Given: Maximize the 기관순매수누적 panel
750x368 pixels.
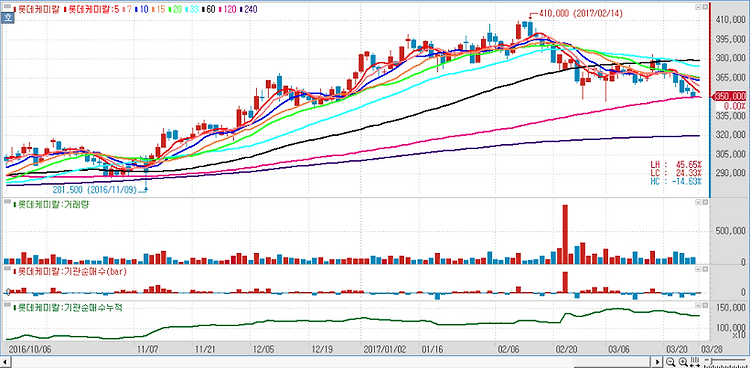Looking at the screenshot, I should [x=705, y=306].
